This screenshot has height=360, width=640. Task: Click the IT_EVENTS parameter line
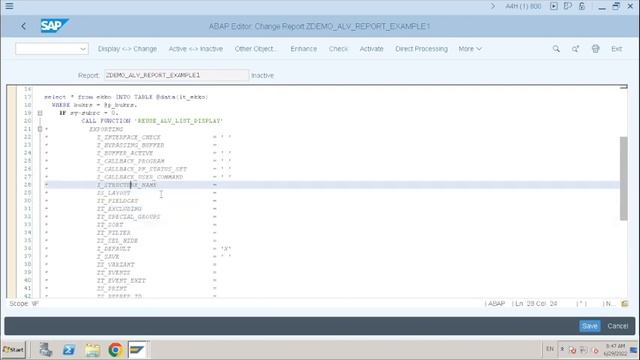click(x=113, y=272)
